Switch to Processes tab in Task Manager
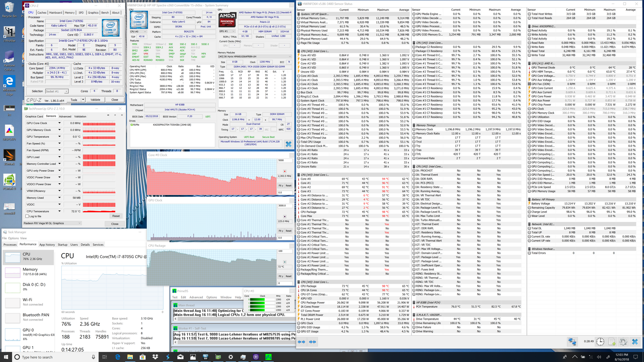 [x=10, y=245]
